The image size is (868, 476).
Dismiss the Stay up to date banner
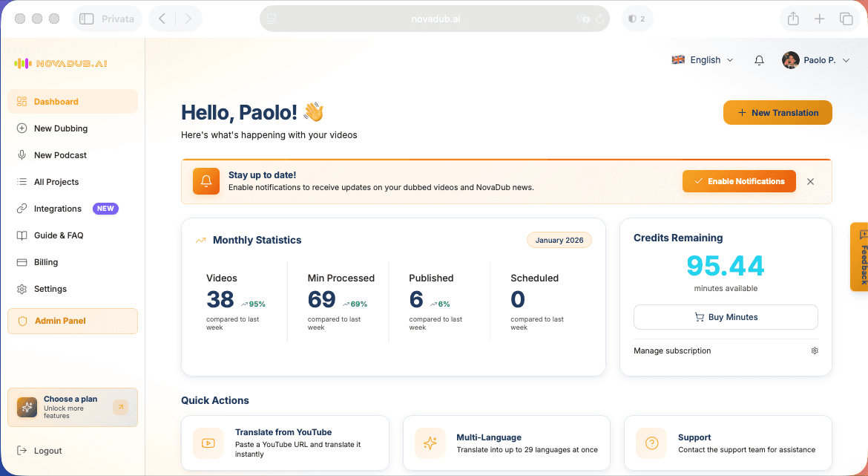click(810, 181)
